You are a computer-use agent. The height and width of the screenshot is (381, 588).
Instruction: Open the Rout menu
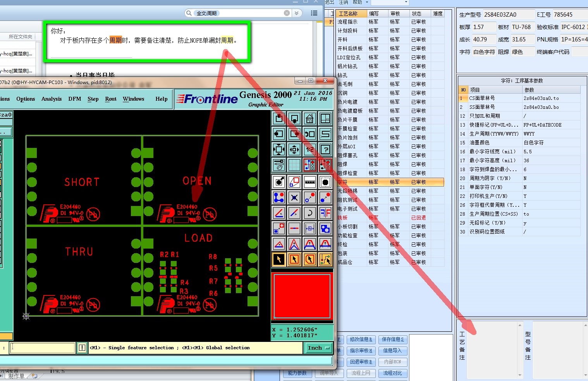pyautogui.click(x=111, y=99)
